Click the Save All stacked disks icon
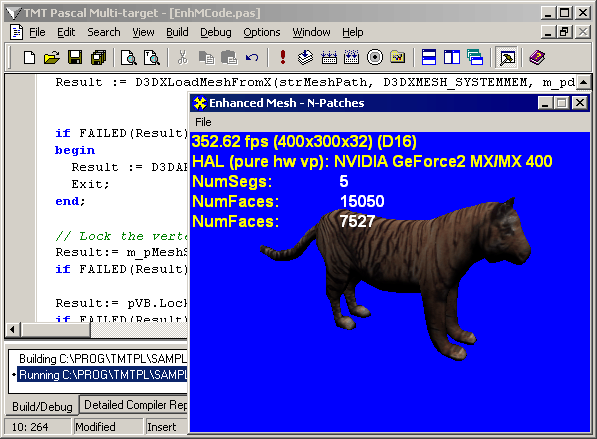 99,58
